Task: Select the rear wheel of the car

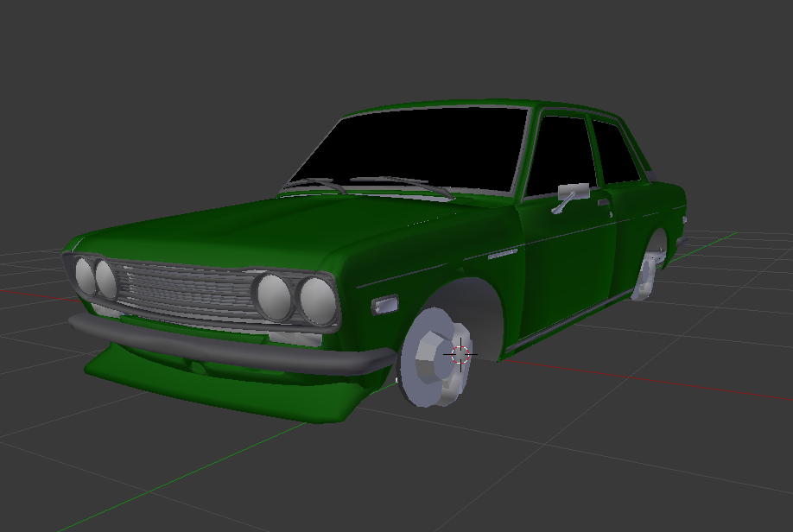Action: click(x=647, y=276)
